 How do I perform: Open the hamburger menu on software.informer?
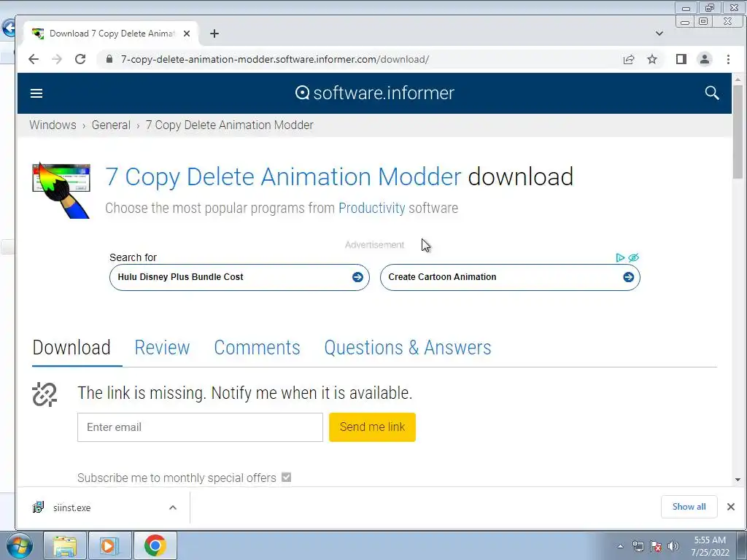[36, 93]
